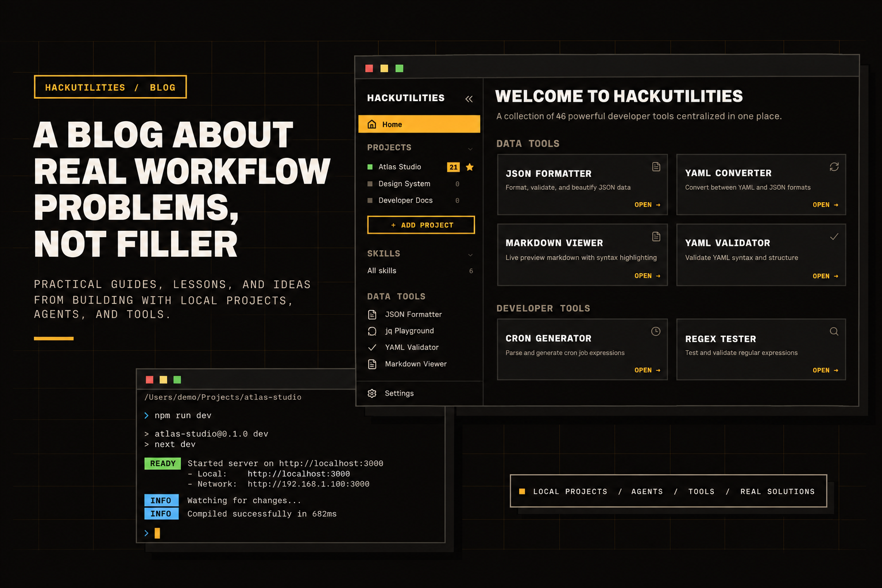Click the checkmark icon on YAML Validator card
Screen dimensions: 882x588
(x=834, y=237)
